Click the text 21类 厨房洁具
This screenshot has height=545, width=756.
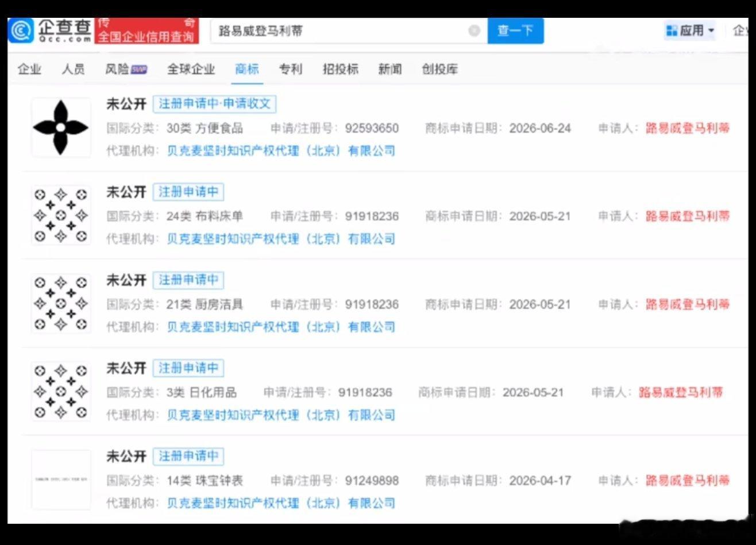205,304
